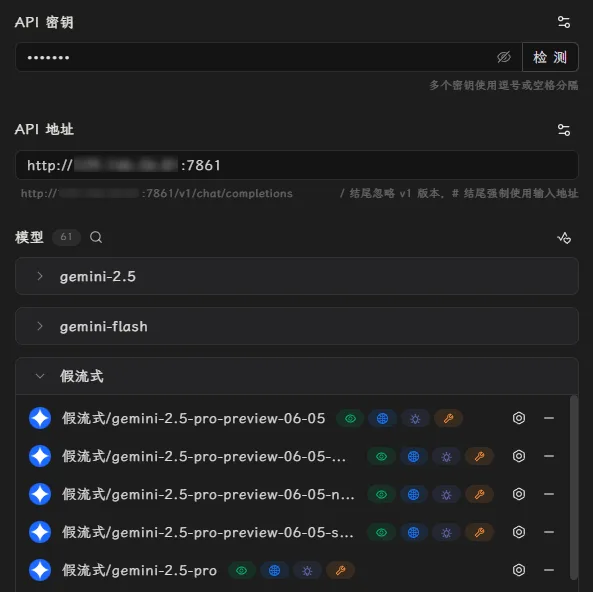Open API 地址 settings icon
The height and width of the screenshot is (592, 593).
point(564,130)
